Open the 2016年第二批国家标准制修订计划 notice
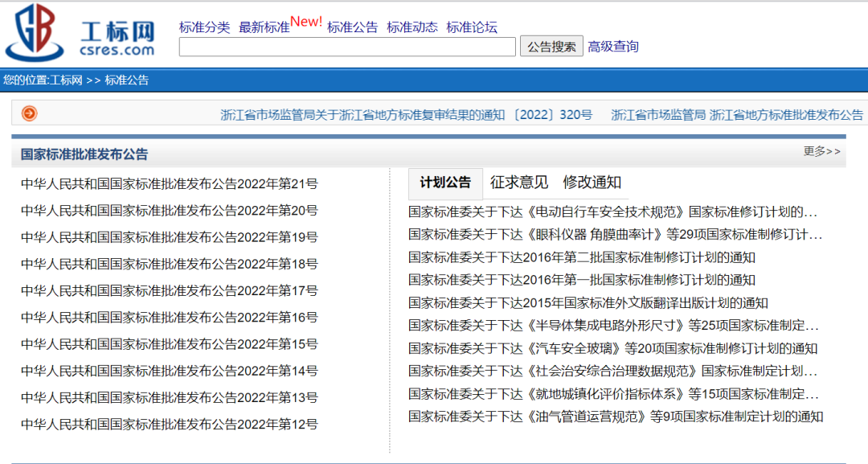This screenshot has width=868, height=464. [x=582, y=257]
